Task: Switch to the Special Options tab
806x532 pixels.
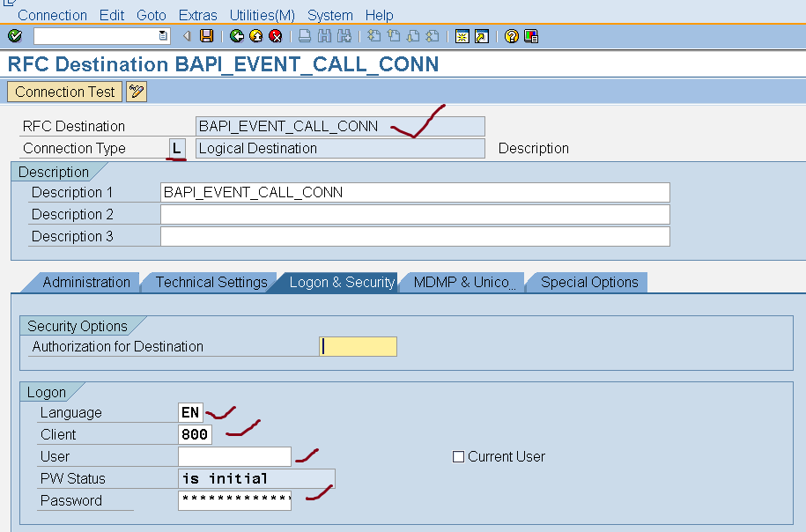Action: coord(589,282)
